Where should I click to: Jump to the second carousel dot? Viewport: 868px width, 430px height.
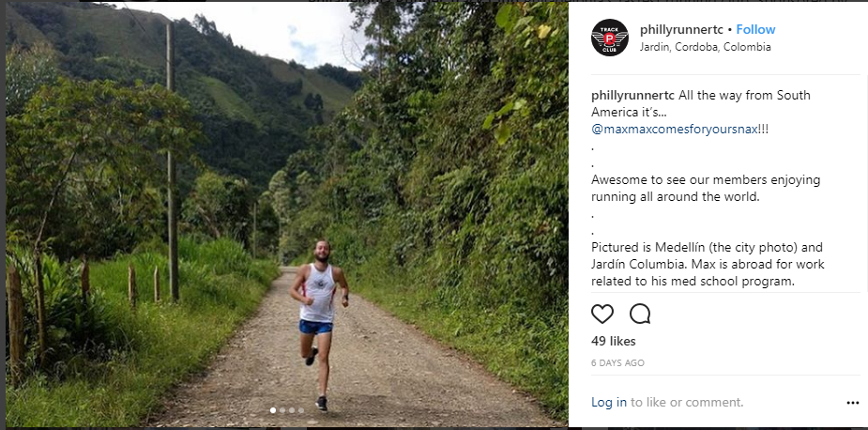pyautogui.click(x=282, y=410)
